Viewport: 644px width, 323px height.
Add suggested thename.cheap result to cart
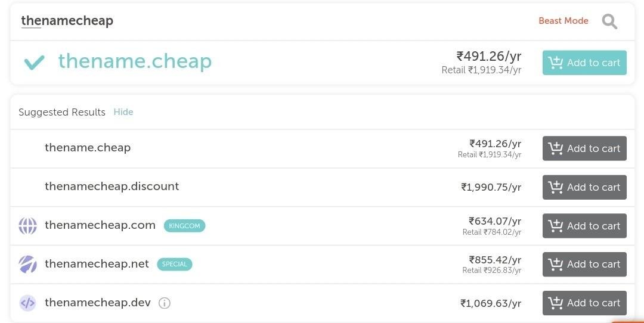584,148
